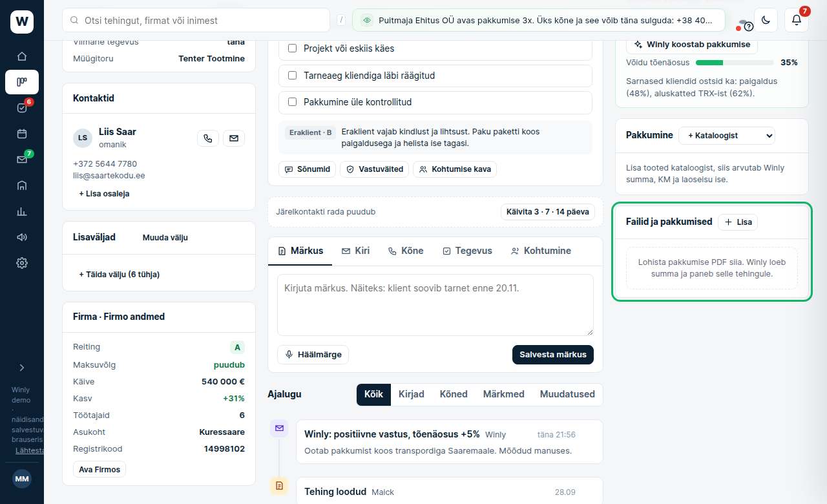Select the Märkus tab
This screenshot has height=504, width=827.
click(300, 251)
